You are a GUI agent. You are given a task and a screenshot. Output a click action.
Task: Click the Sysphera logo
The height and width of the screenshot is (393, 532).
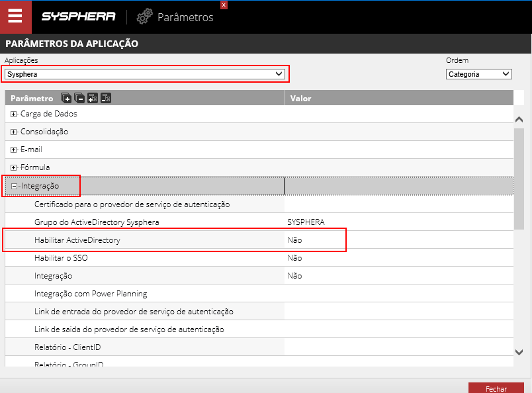pyautogui.click(x=78, y=17)
